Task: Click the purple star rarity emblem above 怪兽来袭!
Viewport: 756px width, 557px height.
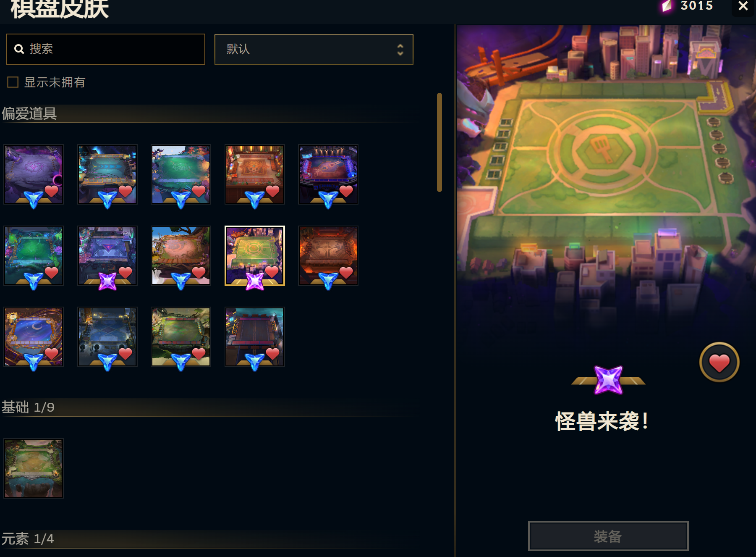Action: click(608, 380)
